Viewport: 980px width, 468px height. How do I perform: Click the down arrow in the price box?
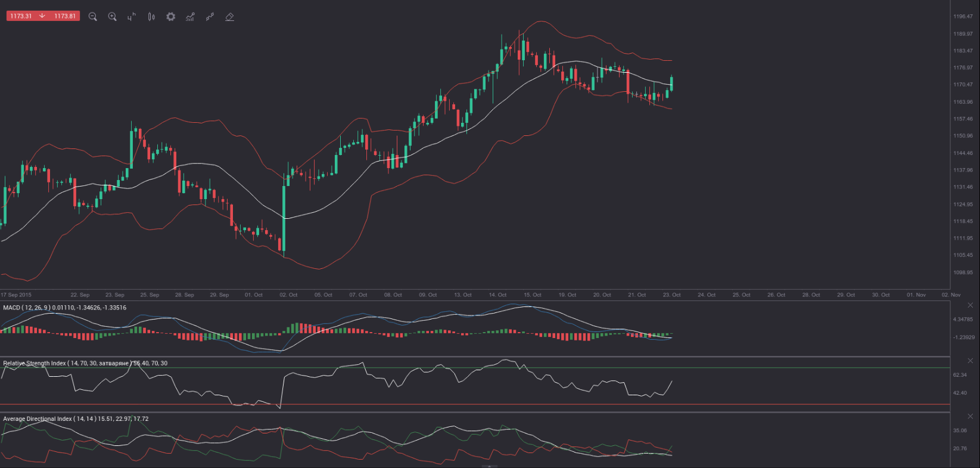click(x=42, y=16)
